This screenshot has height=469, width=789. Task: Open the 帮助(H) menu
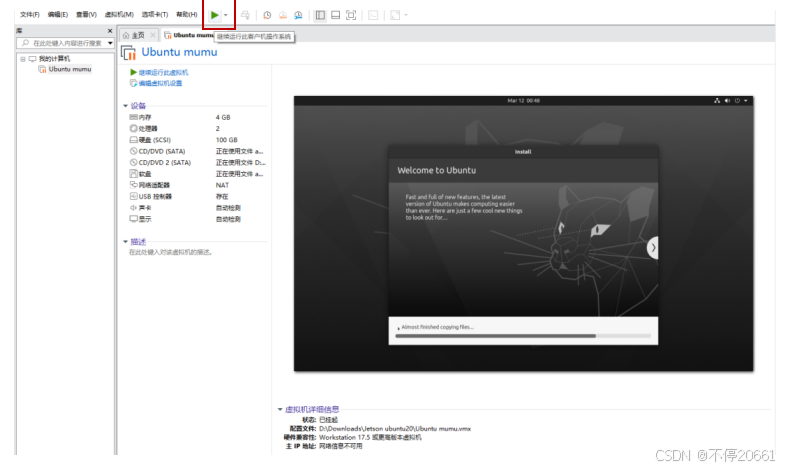187,15
